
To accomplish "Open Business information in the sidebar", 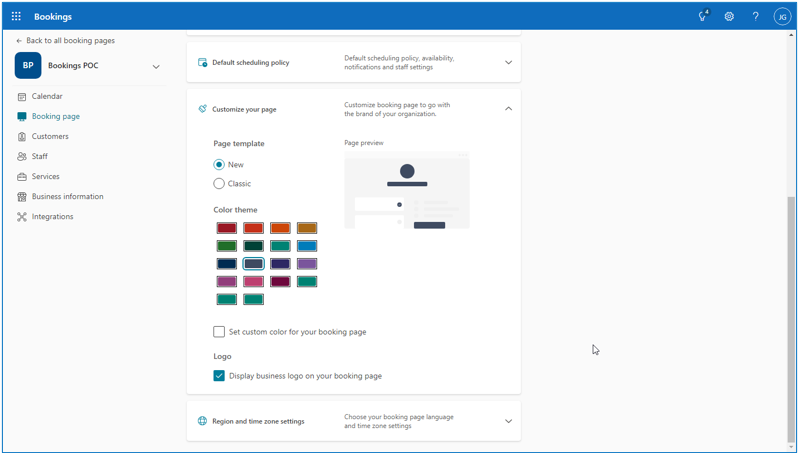I will (67, 197).
